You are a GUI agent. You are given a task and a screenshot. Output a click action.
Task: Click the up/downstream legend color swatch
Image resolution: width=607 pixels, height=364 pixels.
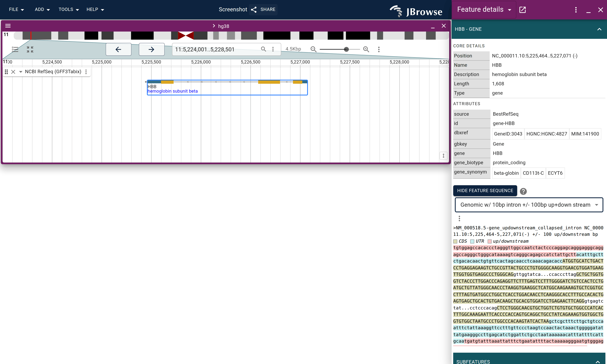489,242
